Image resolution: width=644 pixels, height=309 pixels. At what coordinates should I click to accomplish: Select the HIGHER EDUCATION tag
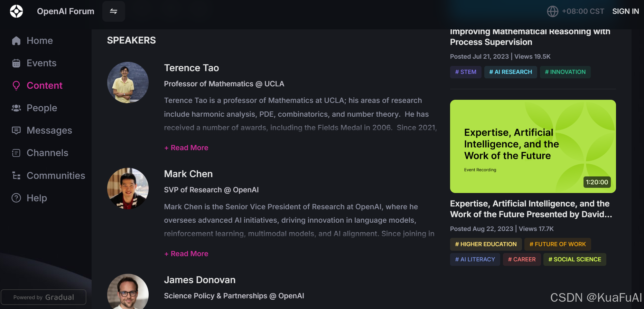click(x=486, y=244)
